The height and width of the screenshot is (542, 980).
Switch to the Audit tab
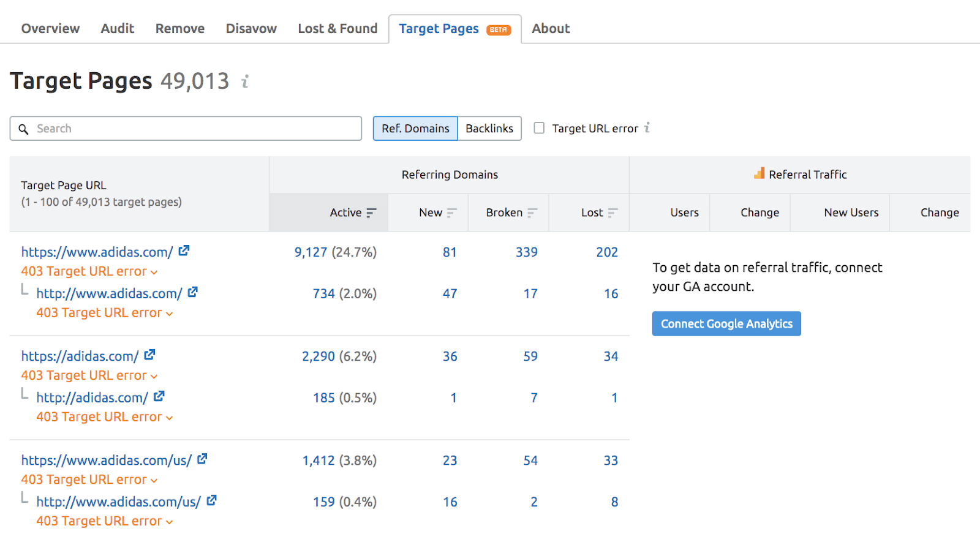tap(118, 29)
